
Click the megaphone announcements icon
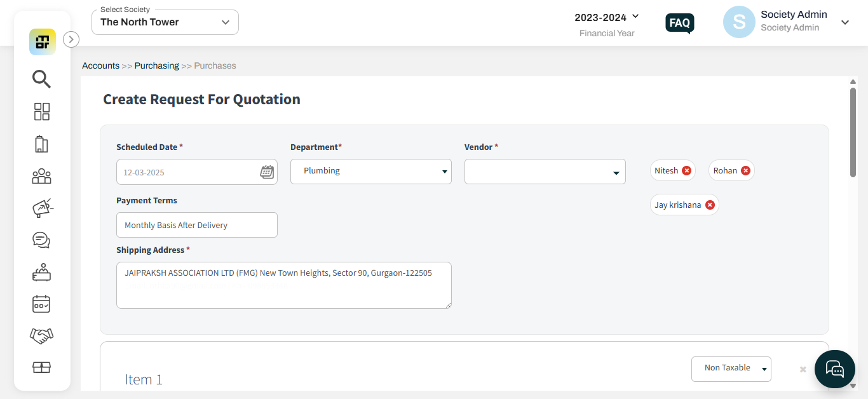(x=41, y=208)
